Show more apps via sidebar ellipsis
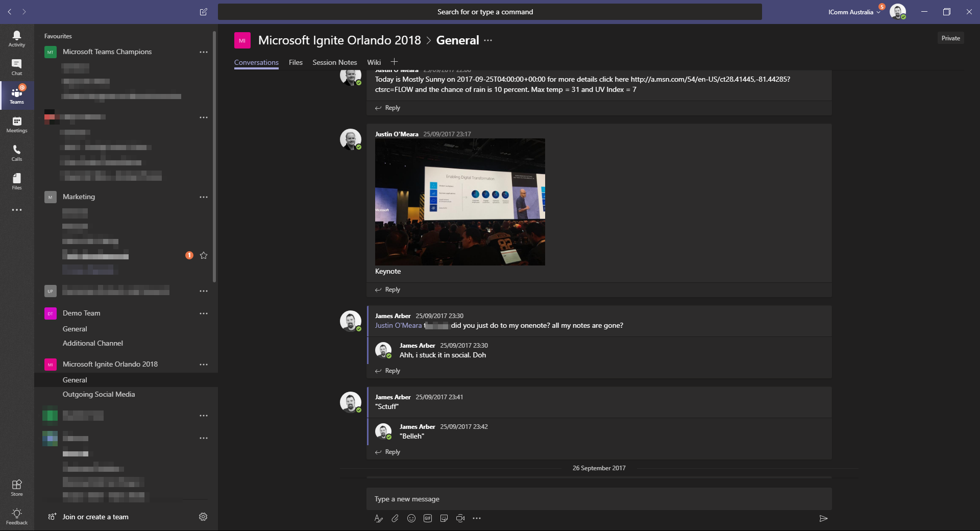This screenshot has height=531, width=980. click(17, 210)
